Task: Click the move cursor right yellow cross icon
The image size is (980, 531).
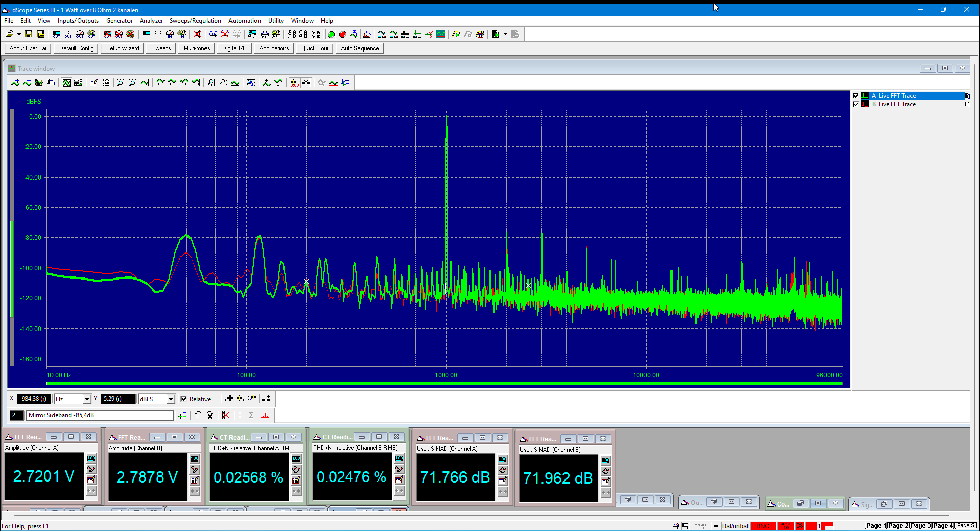Action: [x=240, y=399]
